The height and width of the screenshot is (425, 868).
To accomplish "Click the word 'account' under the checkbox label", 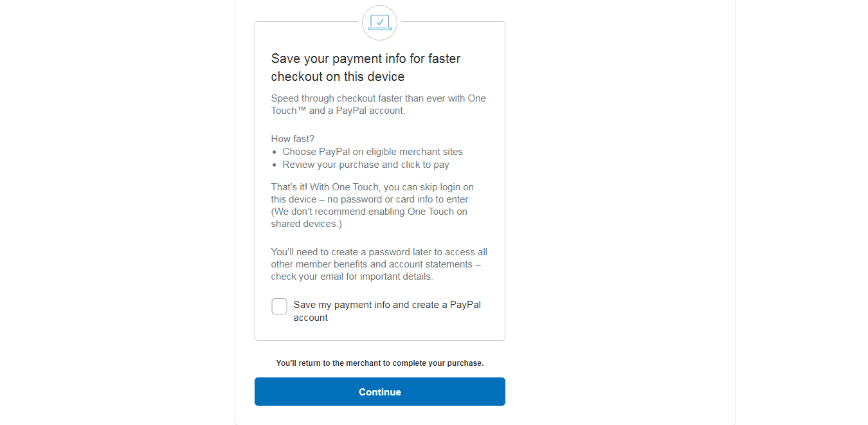I will click(311, 318).
